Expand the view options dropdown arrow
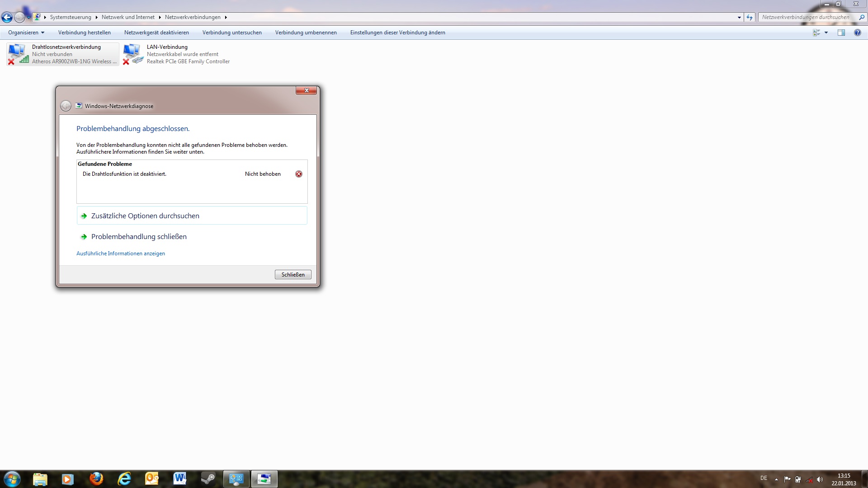868x488 pixels. click(826, 33)
